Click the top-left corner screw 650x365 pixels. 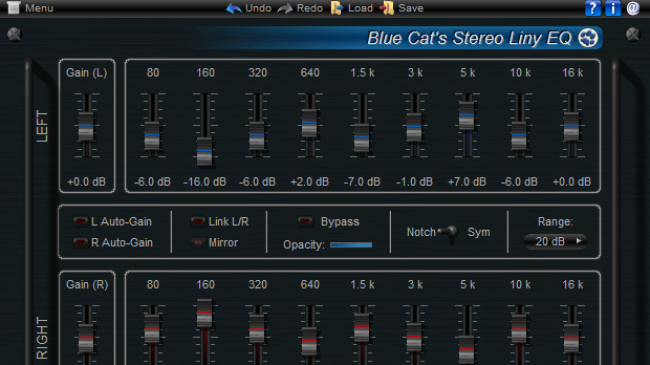point(14,34)
